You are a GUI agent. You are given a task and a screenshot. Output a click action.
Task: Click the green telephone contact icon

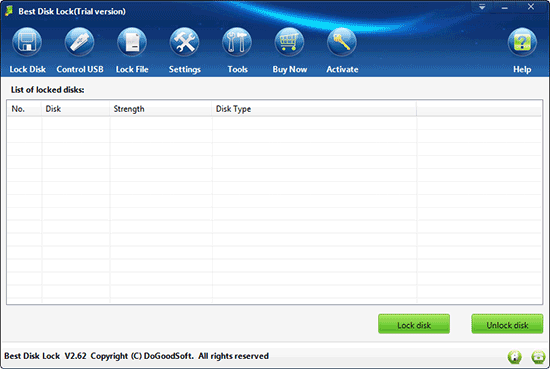[538, 357]
